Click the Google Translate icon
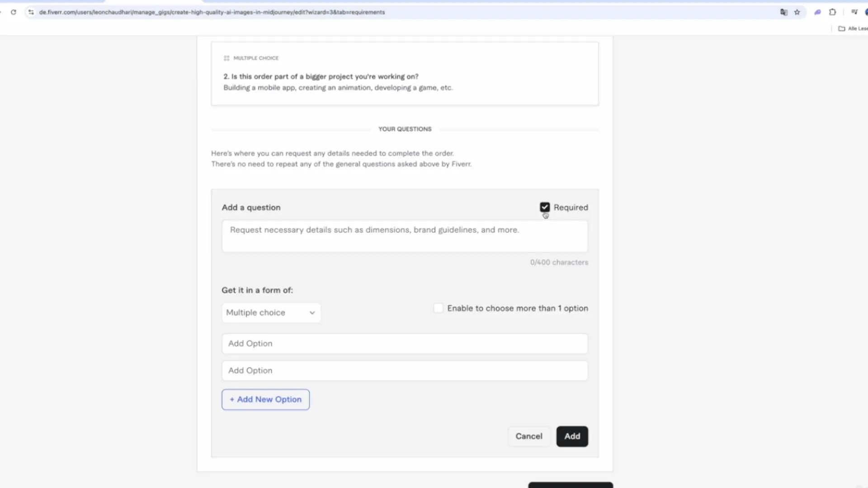868x488 pixels. [x=783, y=12]
